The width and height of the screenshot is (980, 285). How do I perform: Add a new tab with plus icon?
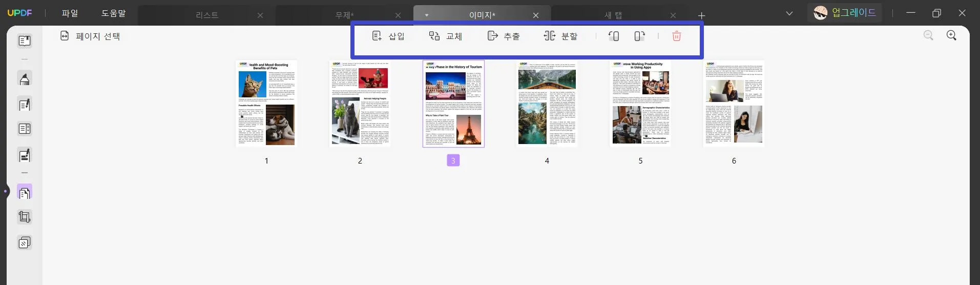[x=701, y=16]
